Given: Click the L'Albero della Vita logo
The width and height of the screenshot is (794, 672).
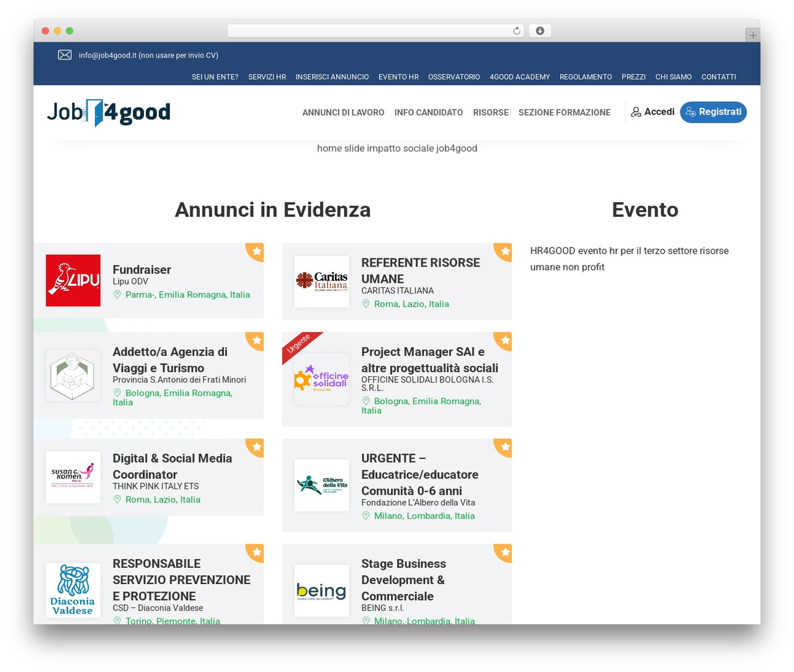Looking at the screenshot, I should [321, 485].
